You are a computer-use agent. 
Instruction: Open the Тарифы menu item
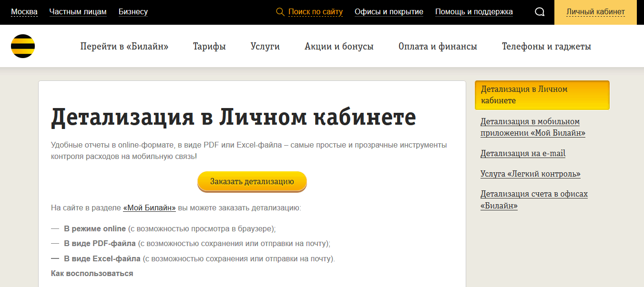pos(209,47)
